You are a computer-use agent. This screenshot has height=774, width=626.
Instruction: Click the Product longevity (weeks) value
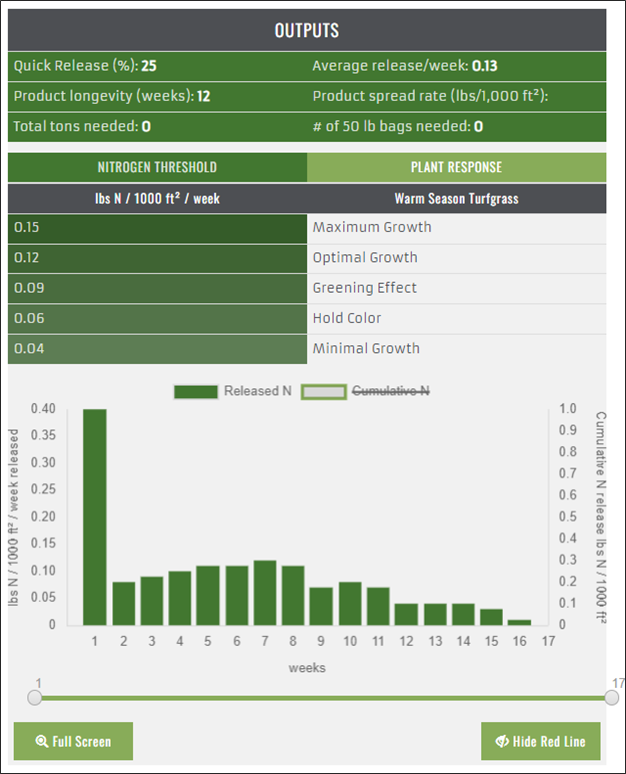pyautogui.click(x=203, y=96)
